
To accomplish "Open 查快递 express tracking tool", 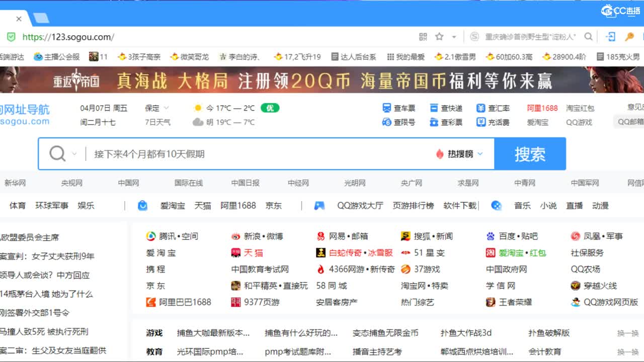I will 446,108.
